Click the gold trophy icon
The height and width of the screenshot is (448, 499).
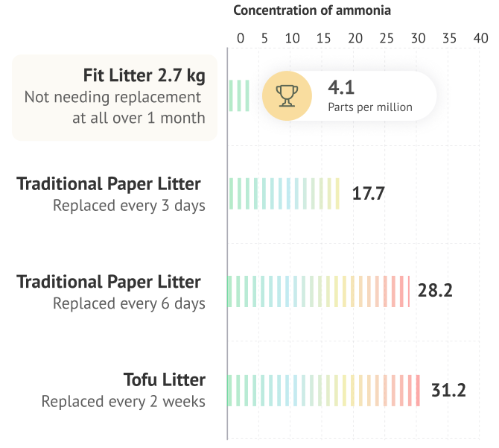[x=286, y=95]
